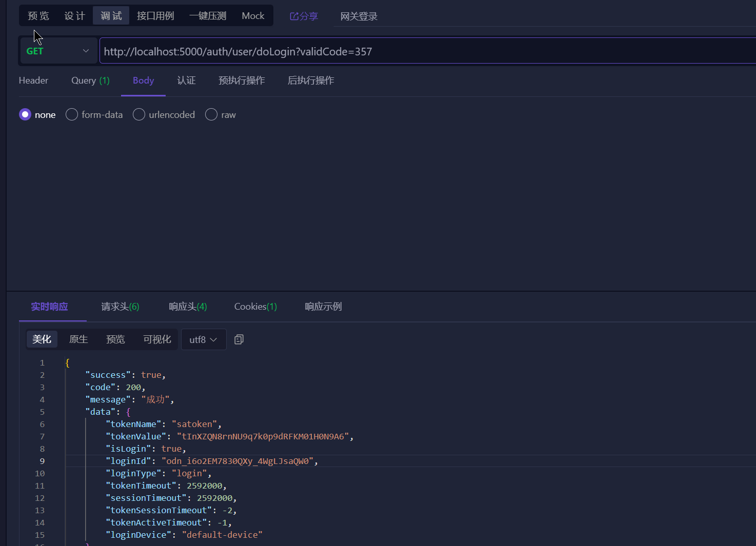Select the 调试 tab
Viewport: 756px width, 546px height.
(x=111, y=16)
